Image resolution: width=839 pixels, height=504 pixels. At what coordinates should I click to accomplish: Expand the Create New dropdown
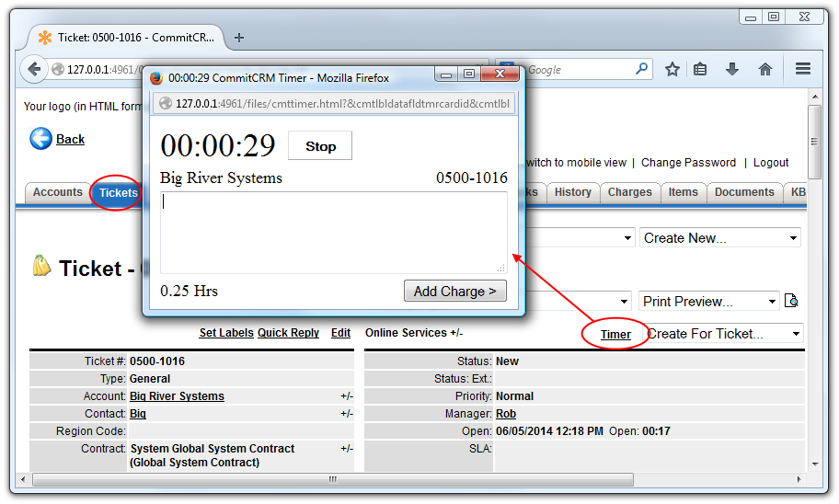pos(719,238)
